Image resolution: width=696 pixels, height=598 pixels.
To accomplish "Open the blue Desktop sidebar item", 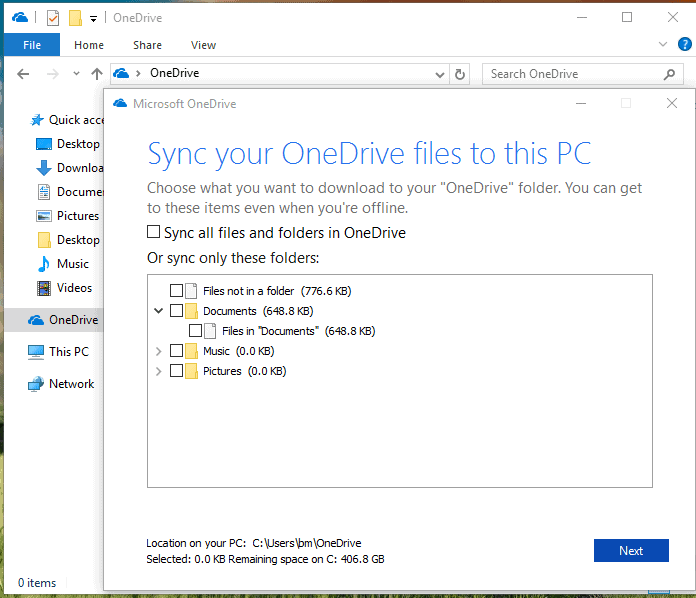I will click(68, 144).
